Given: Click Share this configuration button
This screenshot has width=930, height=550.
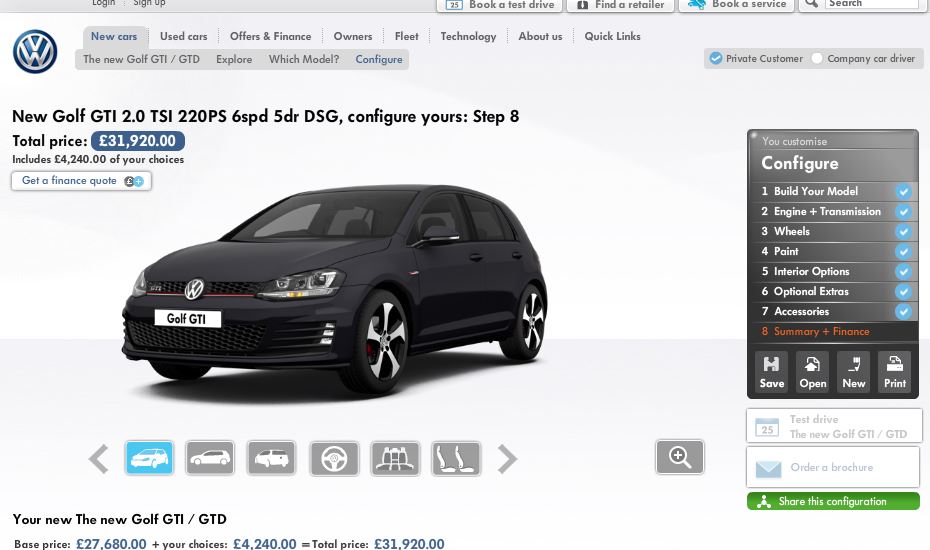Looking at the screenshot, I should coord(832,502).
